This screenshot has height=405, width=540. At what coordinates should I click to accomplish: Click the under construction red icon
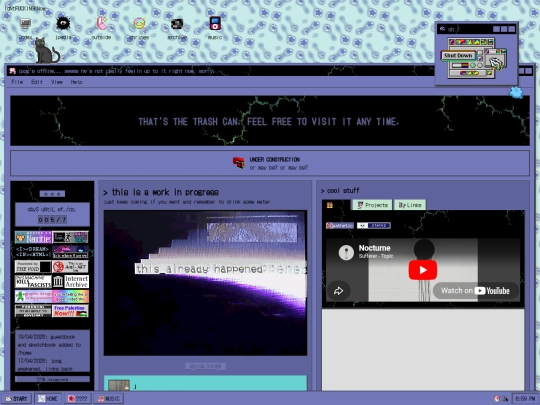pyautogui.click(x=238, y=162)
